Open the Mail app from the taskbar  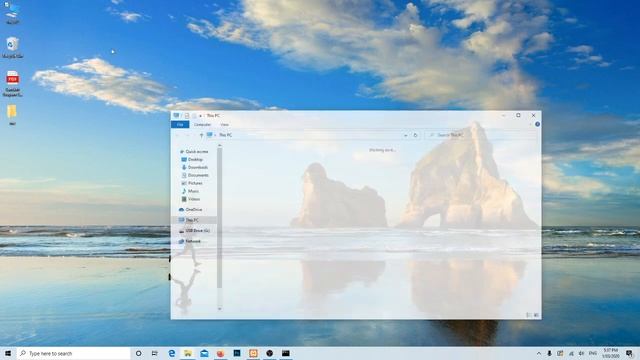click(204, 353)
